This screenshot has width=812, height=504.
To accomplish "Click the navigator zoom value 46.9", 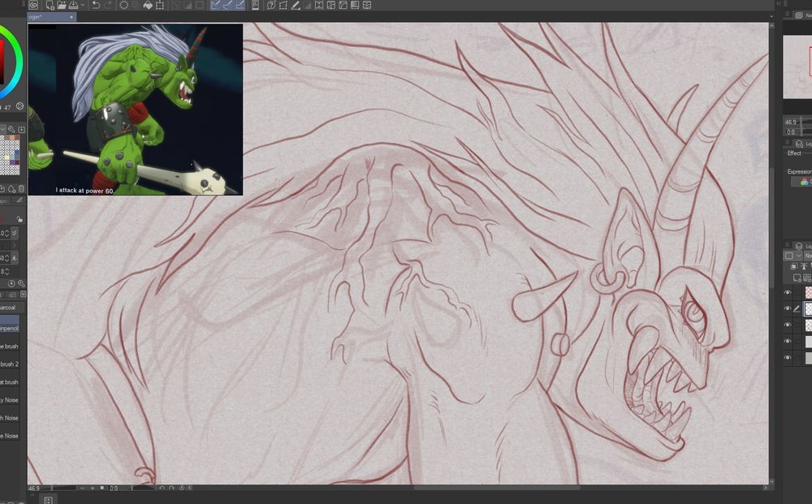I will tap(791, 122).
